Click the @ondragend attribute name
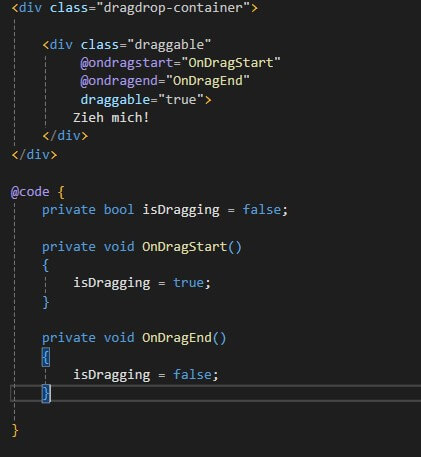Image resolution: width=421 pixels, height=457 pixels. (x=119, y=81)
